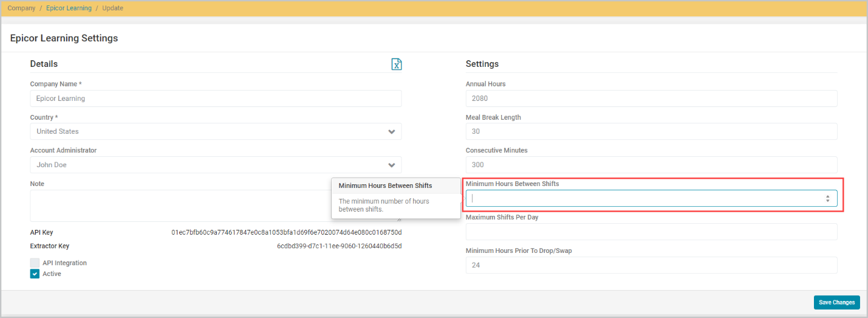Open the Epicor Learning breadcrumb link

click(69, 9)
